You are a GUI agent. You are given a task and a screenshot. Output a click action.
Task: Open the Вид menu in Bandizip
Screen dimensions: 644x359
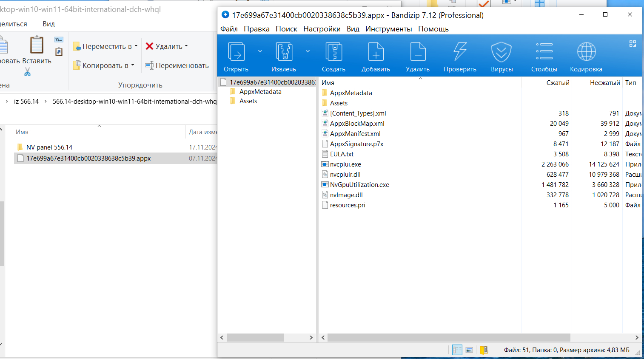tap(353, 29)
